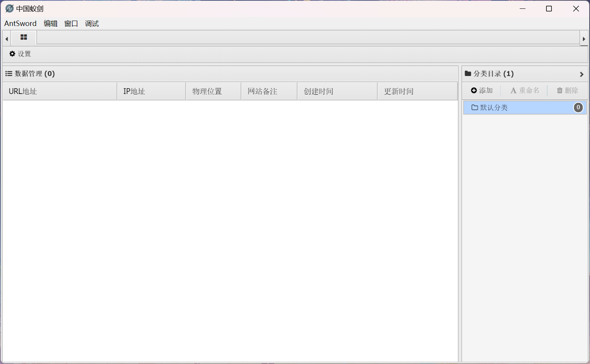
Task: Sort by 创建时间 column header
Action: coord(338,91)
